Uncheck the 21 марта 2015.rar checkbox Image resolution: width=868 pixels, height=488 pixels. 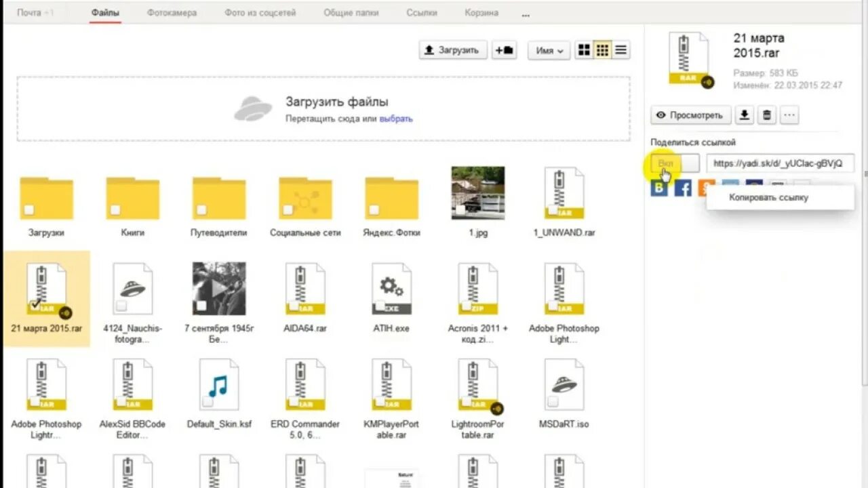tap(36, 306)
